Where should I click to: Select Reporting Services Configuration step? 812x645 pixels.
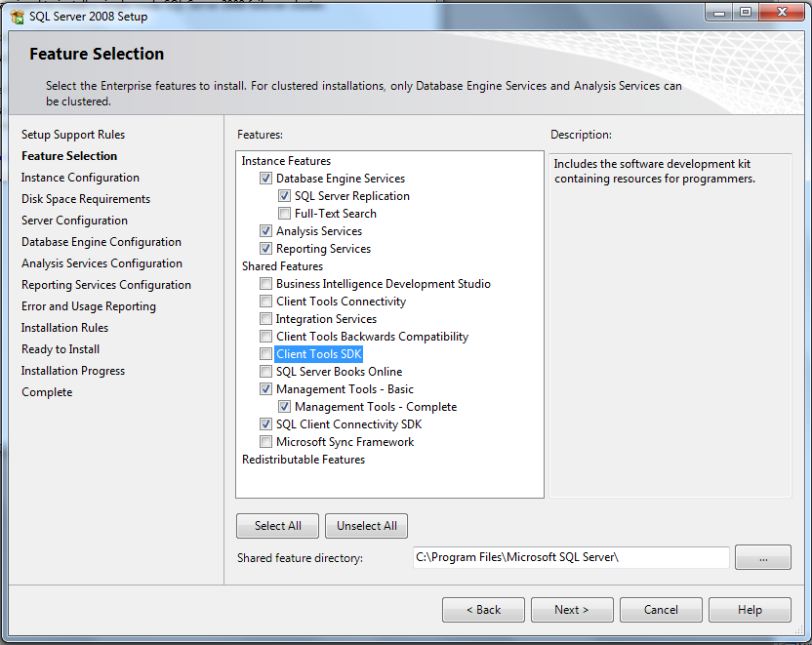point(106,285)
